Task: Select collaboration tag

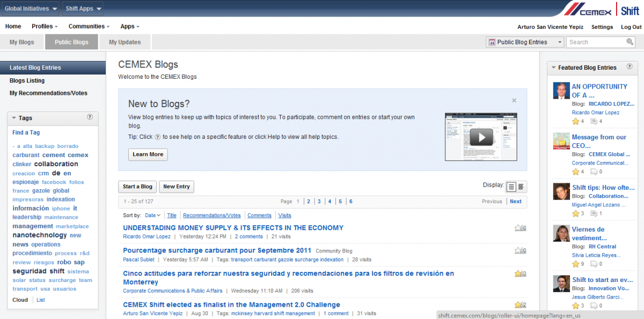Action: (56, 164)
